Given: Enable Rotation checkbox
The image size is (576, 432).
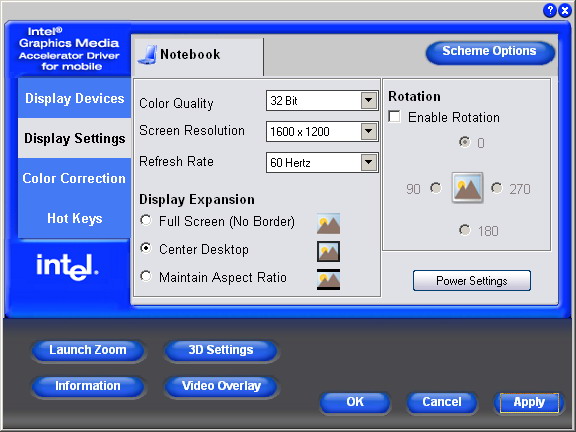Looking at the screenshot, I should [395, 117].
